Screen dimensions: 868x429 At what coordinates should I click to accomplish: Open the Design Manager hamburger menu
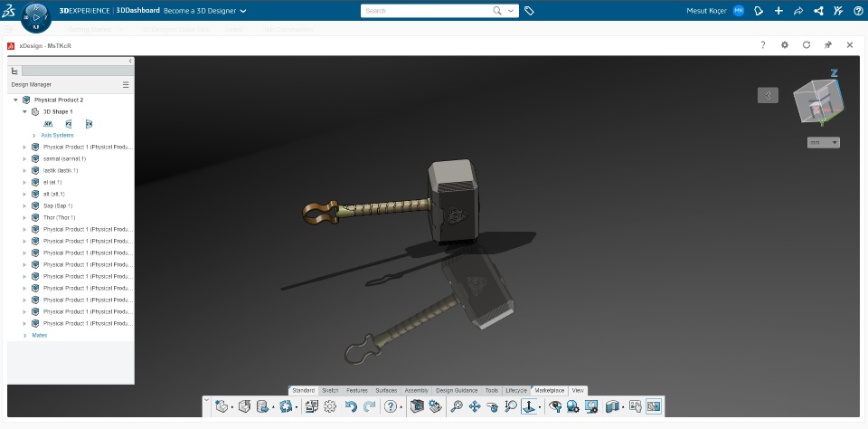click(126, 85)
